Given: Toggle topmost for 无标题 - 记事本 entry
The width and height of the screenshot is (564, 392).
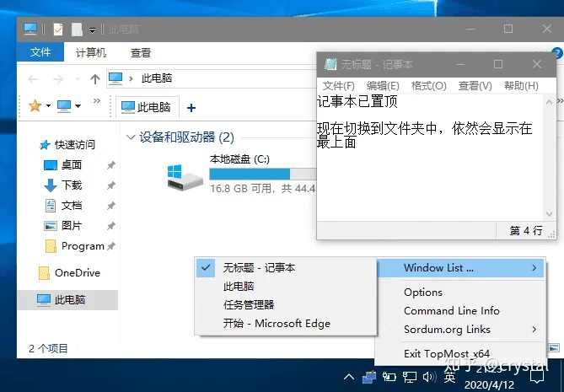Looking at the screenshot, I should (286, 268).
